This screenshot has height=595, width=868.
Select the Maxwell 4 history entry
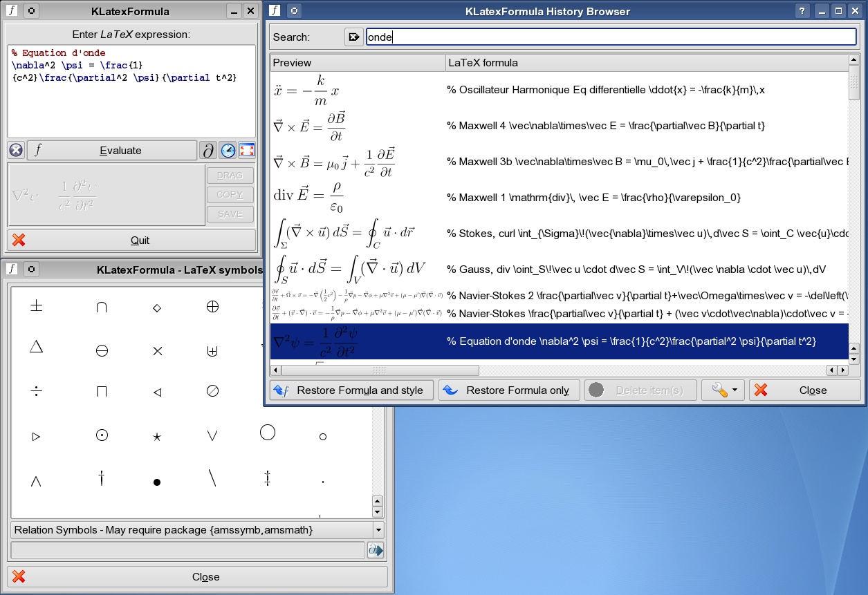[x=559, y=126]
